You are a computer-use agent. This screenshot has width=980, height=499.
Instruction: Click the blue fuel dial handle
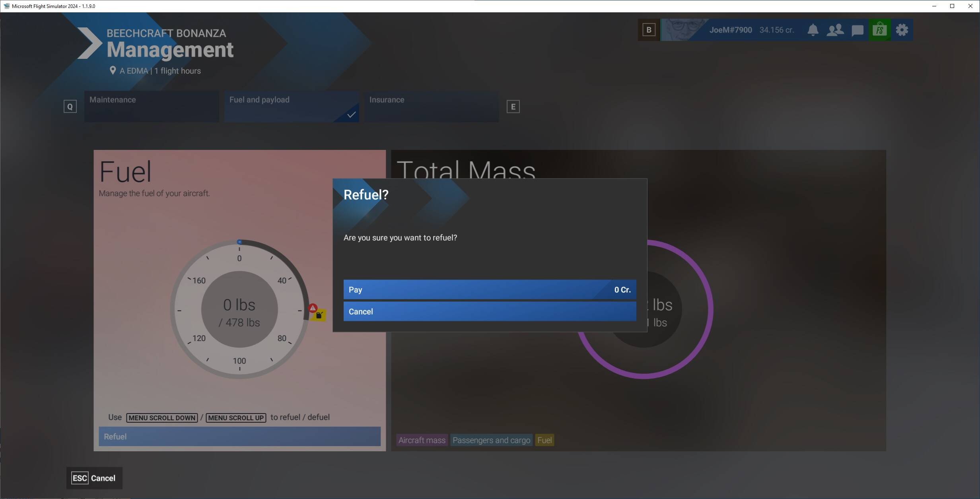pos(239,242)
